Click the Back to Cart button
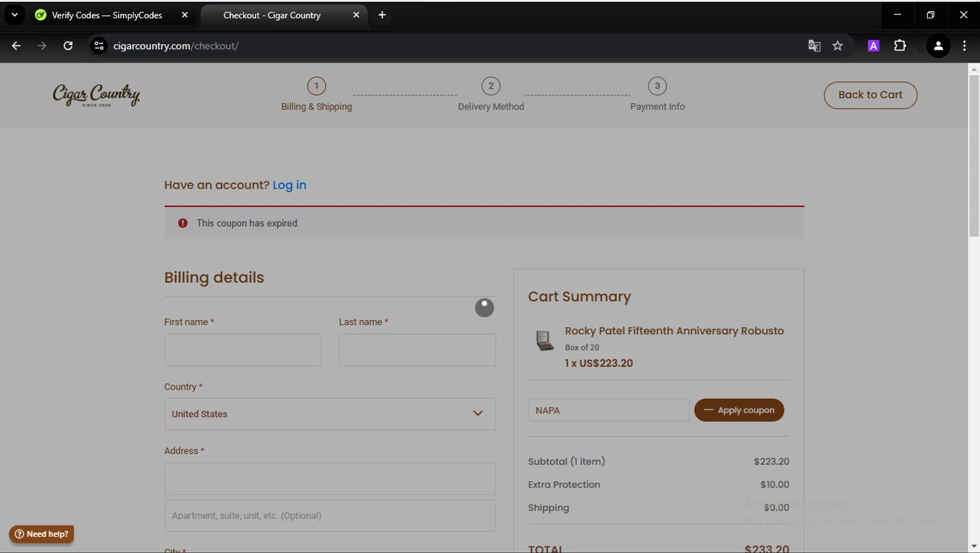Screen dimensions: 980x553 click(x=870, y=95)
